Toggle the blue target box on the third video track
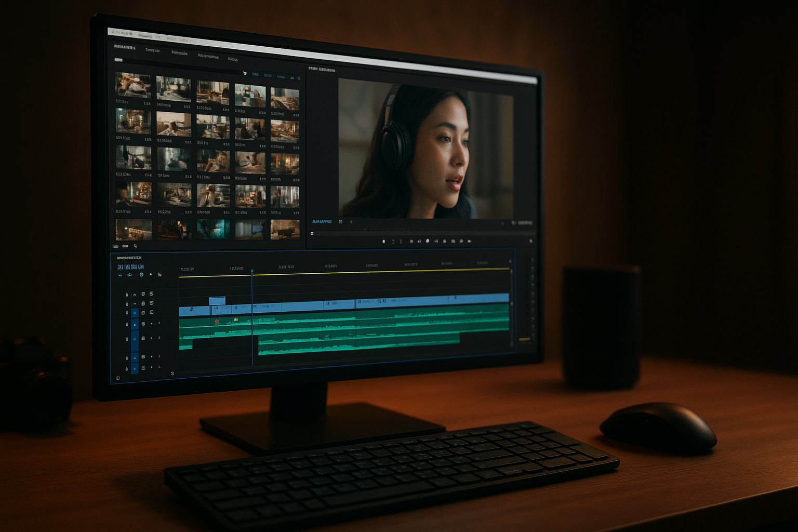This screenshot has height=532, width=798. point(135,313)
